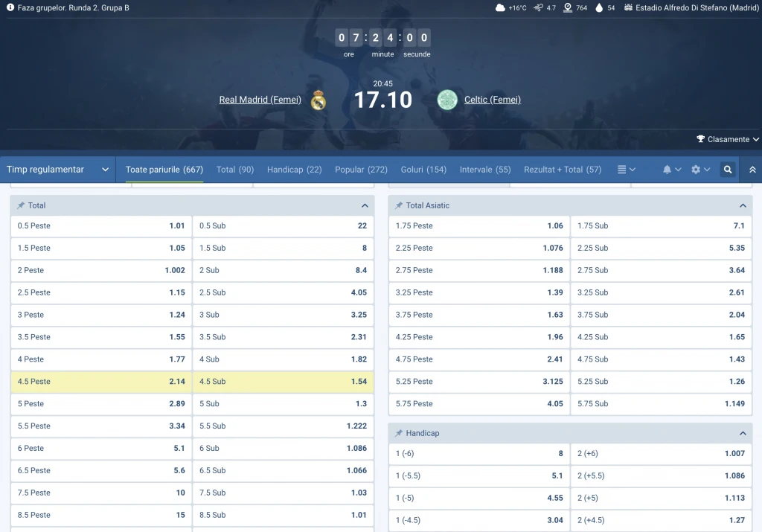Viewport: 762px width, 532px height.
Task: Collapse the Handicap section chevron
Action: 742,433
